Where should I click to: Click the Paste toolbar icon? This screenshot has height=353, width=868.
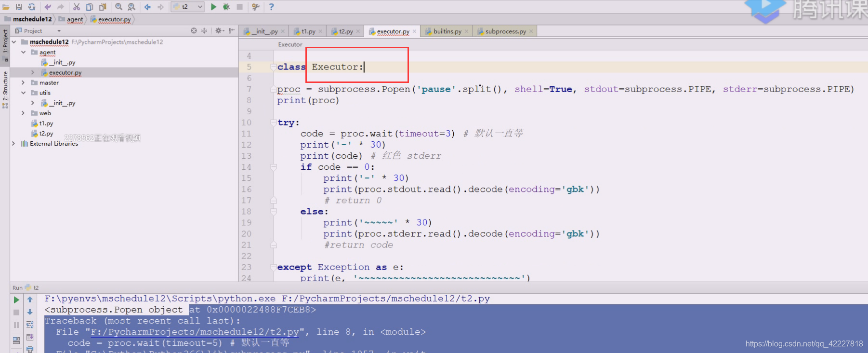click(x=103, y=7)
